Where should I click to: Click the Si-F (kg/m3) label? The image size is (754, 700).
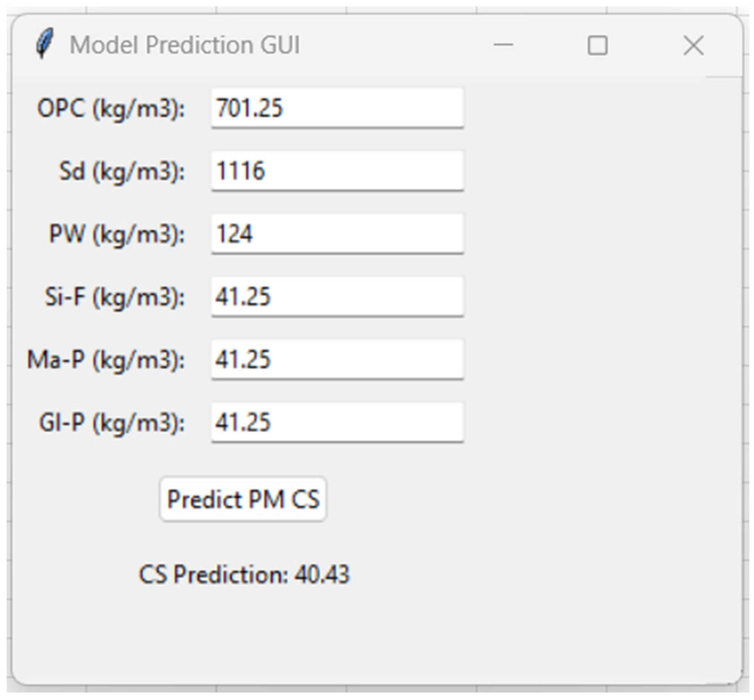click(x=115, y=297)
